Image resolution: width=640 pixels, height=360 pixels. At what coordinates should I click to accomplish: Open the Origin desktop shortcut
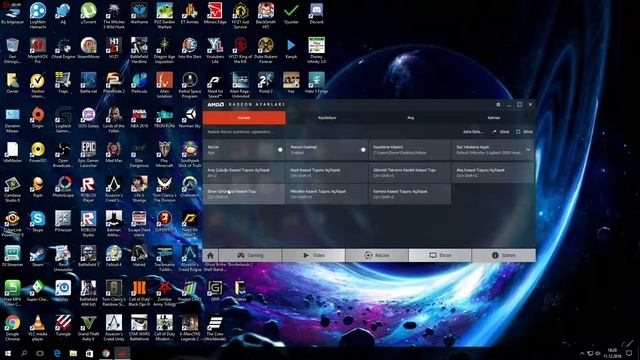click(38, 118)
